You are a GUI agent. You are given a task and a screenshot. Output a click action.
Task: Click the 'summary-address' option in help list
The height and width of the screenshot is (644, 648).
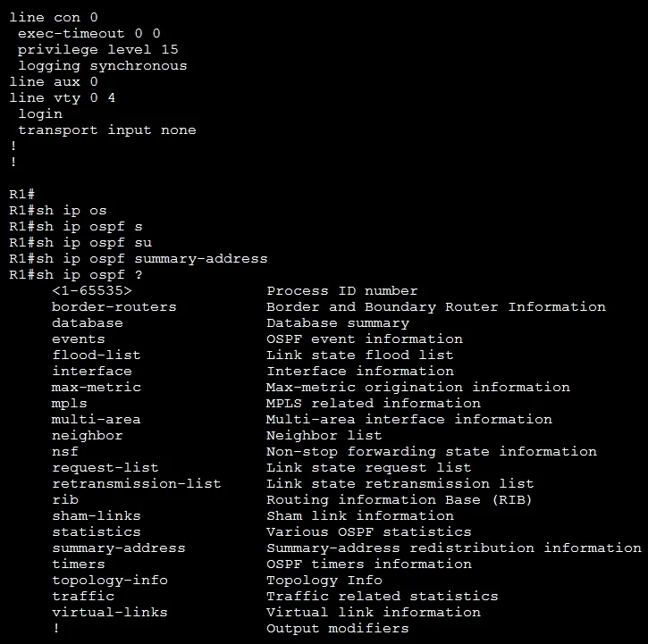119,548
